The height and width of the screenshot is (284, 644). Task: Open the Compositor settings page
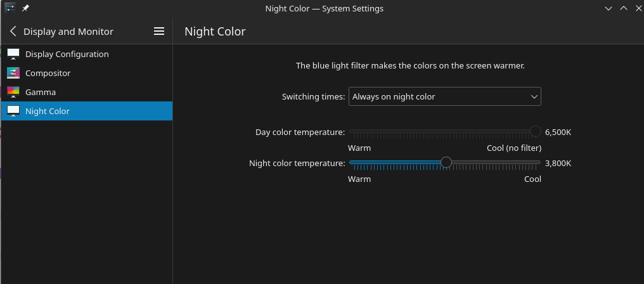coord(48,73)
